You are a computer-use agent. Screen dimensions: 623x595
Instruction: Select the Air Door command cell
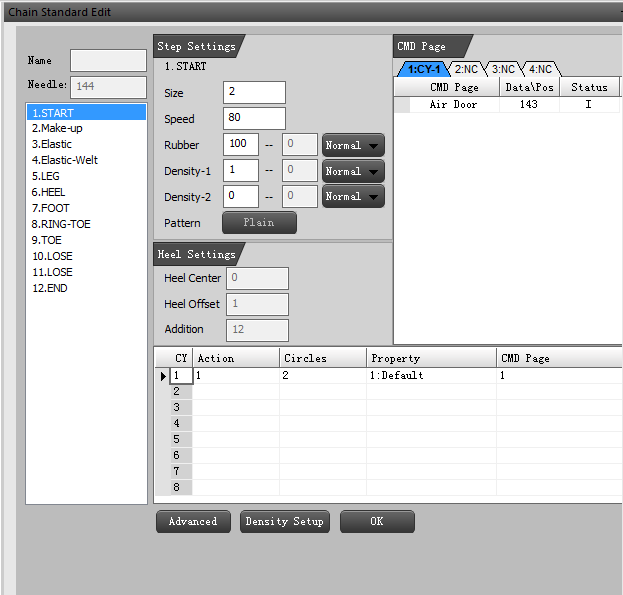454,104
